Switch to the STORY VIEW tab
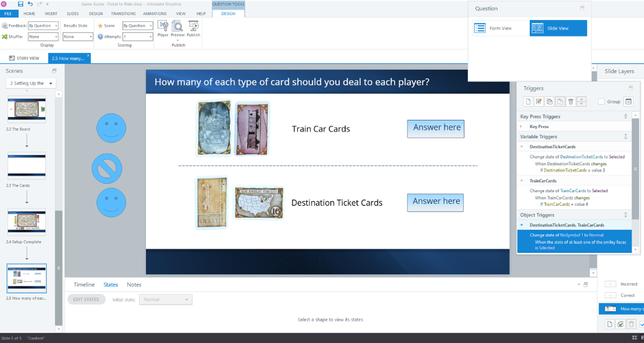 tap(24, 59)
